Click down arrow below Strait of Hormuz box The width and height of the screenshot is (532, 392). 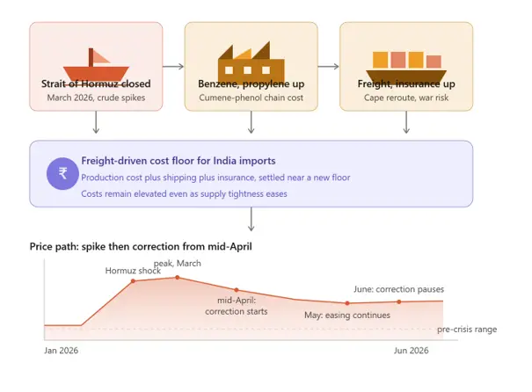point(96,122)
